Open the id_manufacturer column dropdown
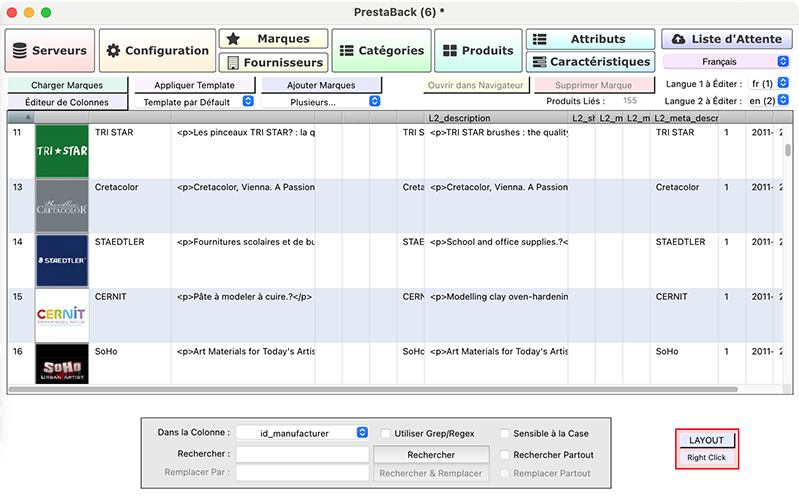Viewport: 799px width, 496px height. pyautogui.click(x=362, y=433)
